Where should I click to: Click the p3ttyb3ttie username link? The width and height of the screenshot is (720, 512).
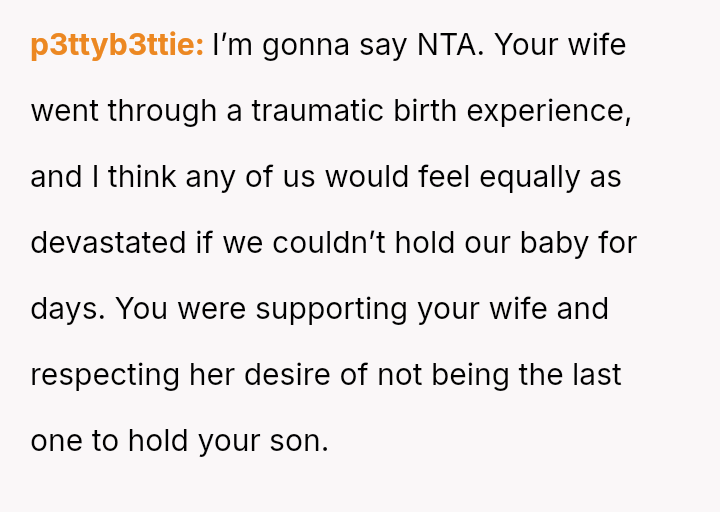[x=117, y=45]
